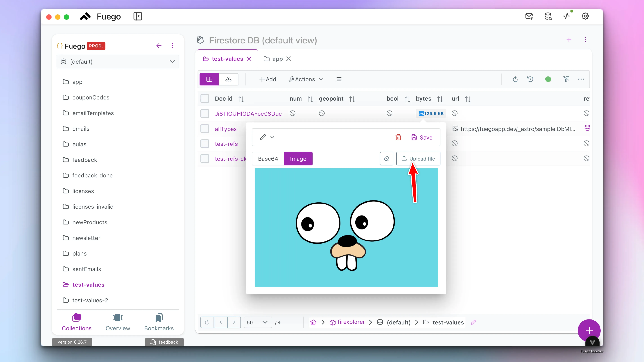644x362 pixels.
Task: Collapse sidebar panel icon next to Fuego
Action: click(137, 16)
